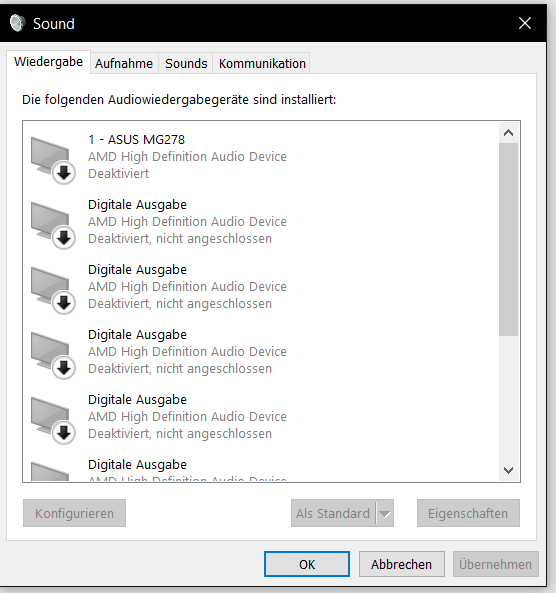Viewport: 556px width, 593px height.
Task: Open the Sounds tab
Action: click(186, 64)
